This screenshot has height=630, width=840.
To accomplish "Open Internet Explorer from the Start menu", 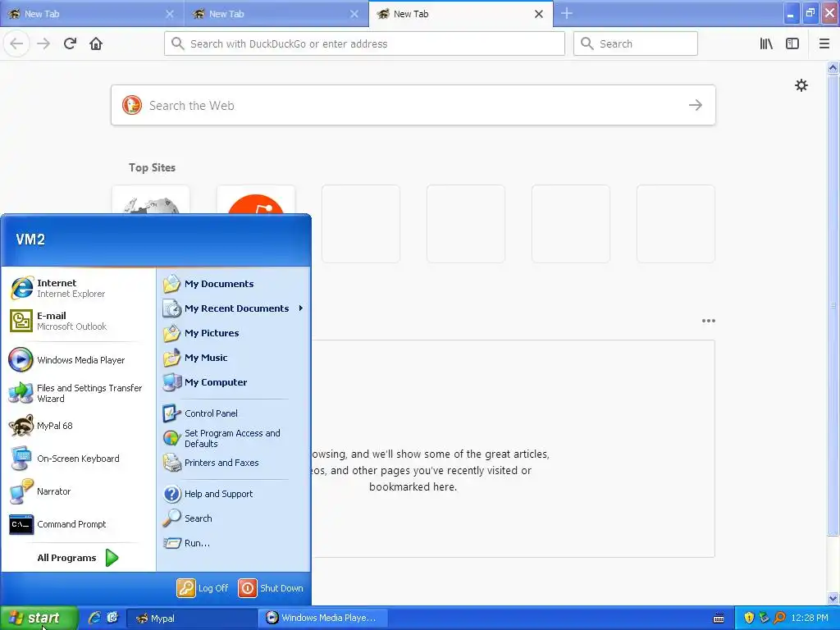I will pos(78,288).
